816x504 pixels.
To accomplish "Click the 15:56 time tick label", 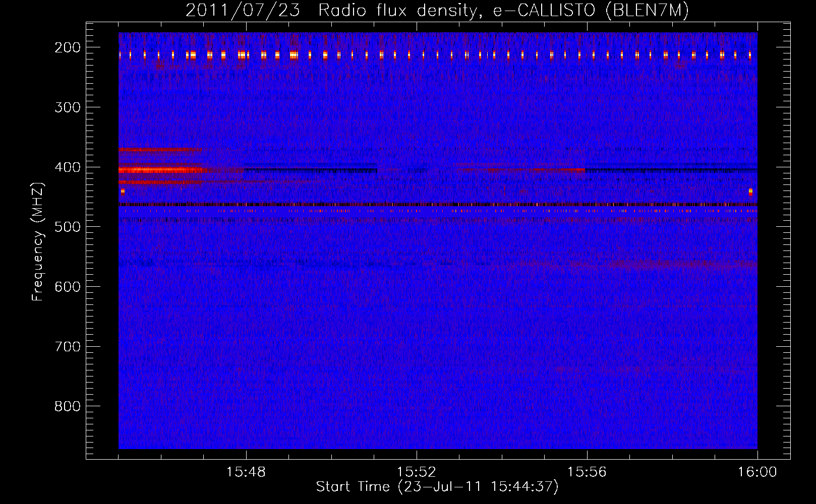I will coord(587,472).
